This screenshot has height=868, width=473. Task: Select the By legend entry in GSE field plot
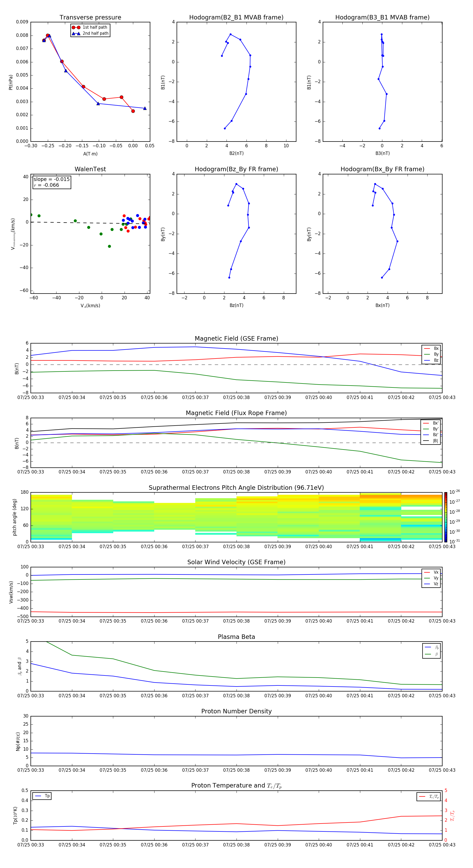point(431,354)
